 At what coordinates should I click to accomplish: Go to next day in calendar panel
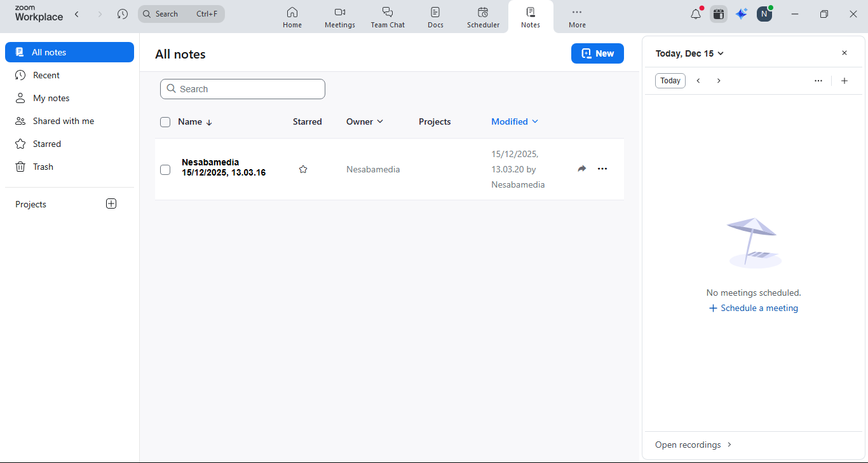[x=719, y=81]
